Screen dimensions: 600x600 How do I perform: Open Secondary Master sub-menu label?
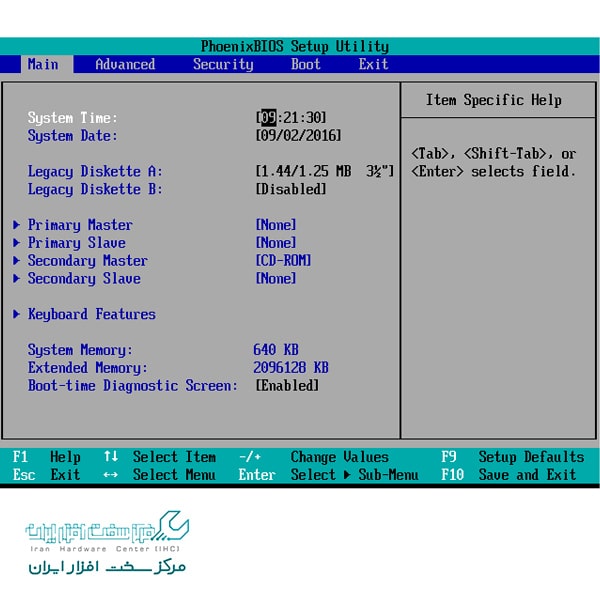coord(88,261)
